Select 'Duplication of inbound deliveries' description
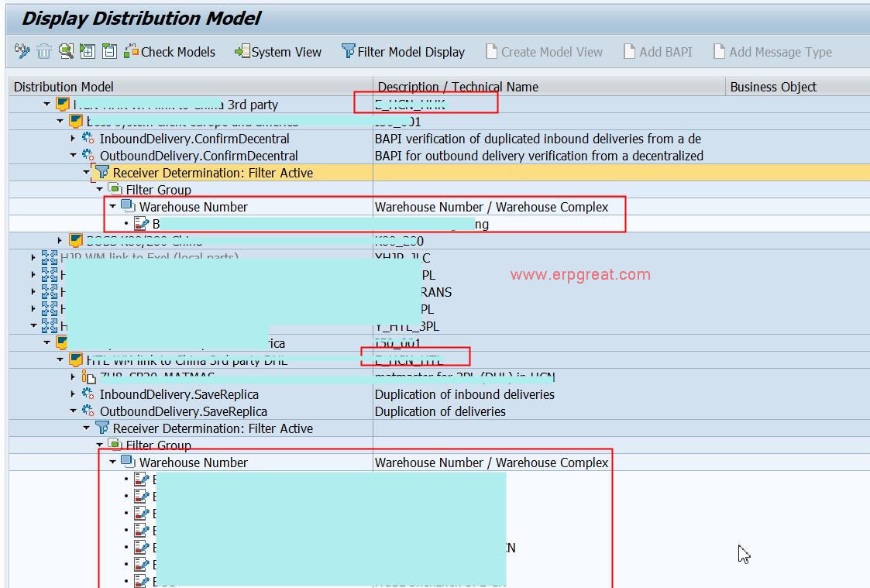 (x=464, y=394)
